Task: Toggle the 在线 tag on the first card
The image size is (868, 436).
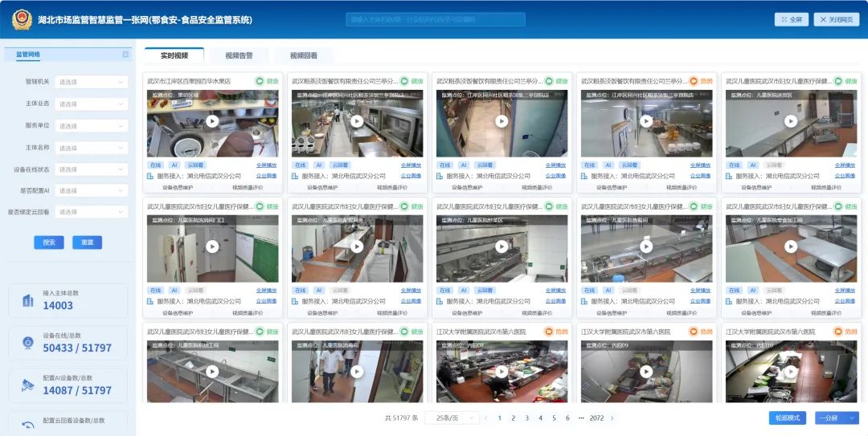Action: pos(155,165)
